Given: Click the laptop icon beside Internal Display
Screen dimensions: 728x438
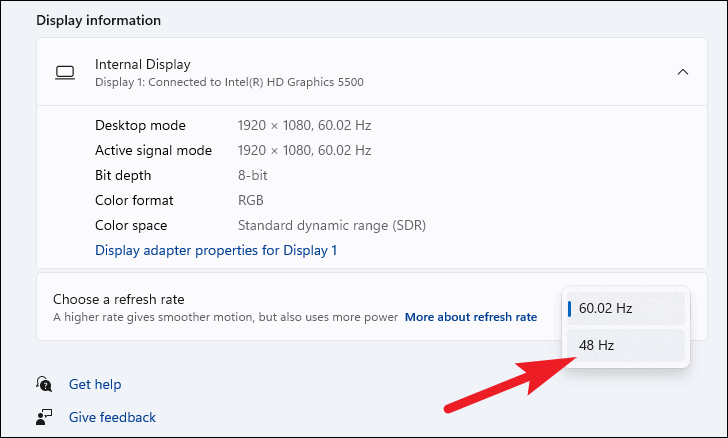Looking at the screenshot, I should 65,73.
